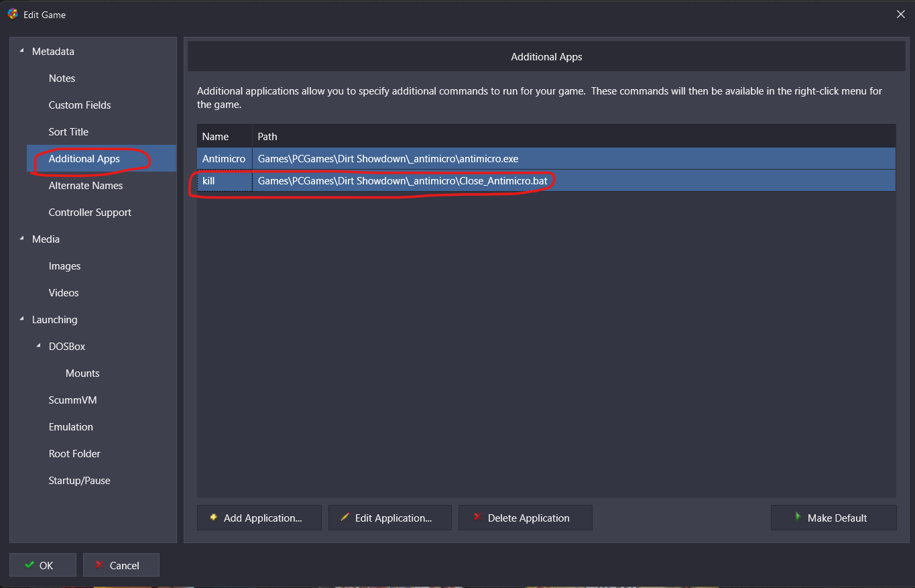Select the antimicro.exe path cell
This screenshot has height=588, width=915.
[574, 159]
